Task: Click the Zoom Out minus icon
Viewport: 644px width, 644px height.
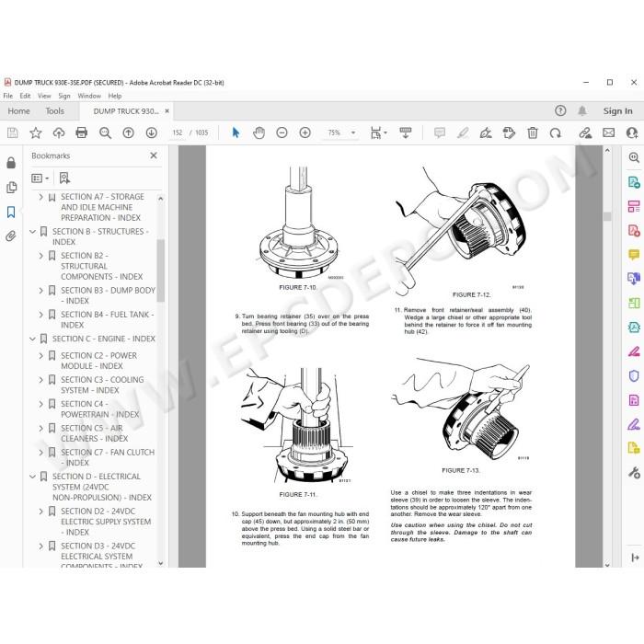Action: (x=282, y=132)
